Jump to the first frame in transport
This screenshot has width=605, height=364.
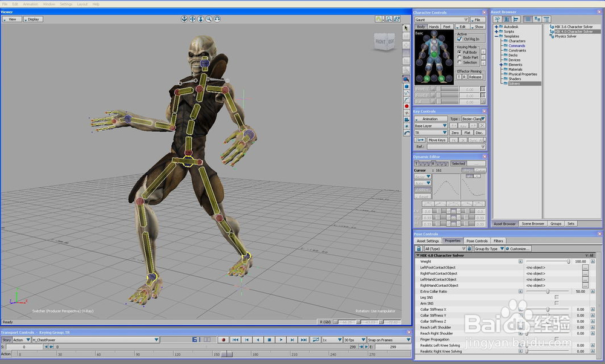235,340
